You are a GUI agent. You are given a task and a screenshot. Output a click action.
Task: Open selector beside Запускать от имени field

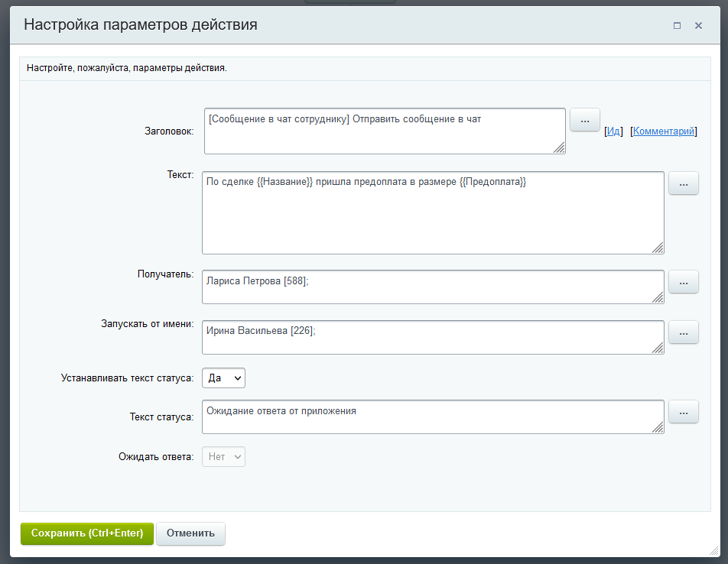click(684, 332)
